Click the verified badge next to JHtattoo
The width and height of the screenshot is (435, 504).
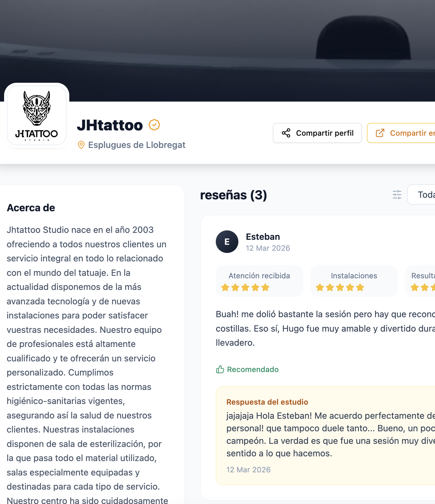(154, 125)
